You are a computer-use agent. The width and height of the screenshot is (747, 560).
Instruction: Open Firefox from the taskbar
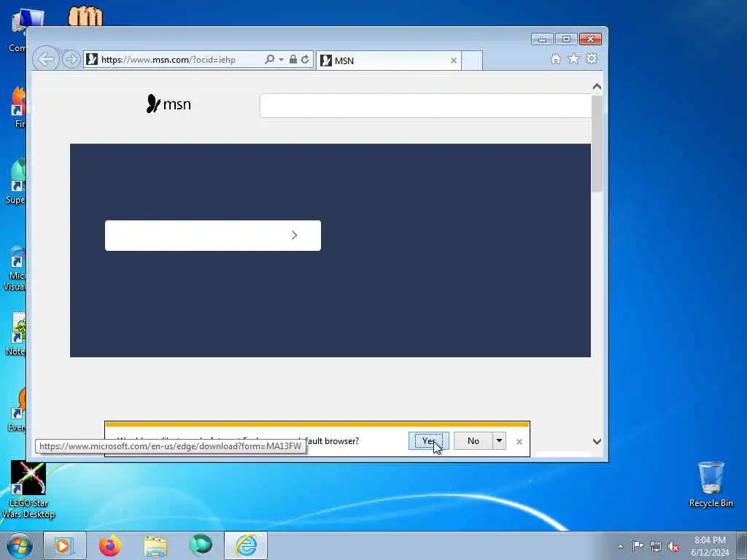coord(110,545)
